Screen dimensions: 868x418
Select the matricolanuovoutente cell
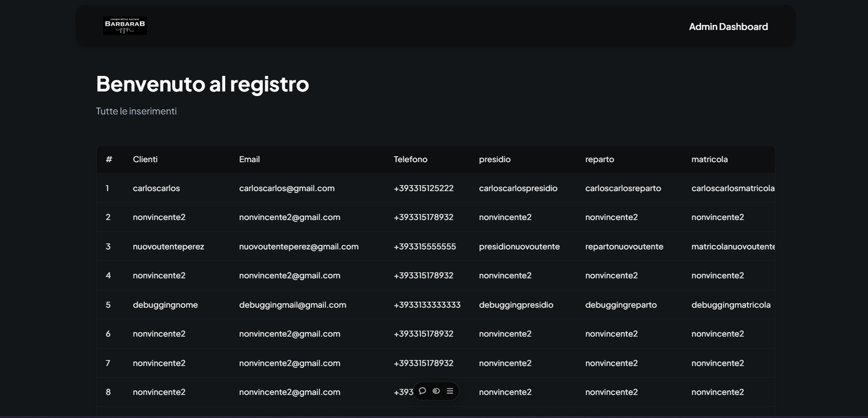pos(733,246)
